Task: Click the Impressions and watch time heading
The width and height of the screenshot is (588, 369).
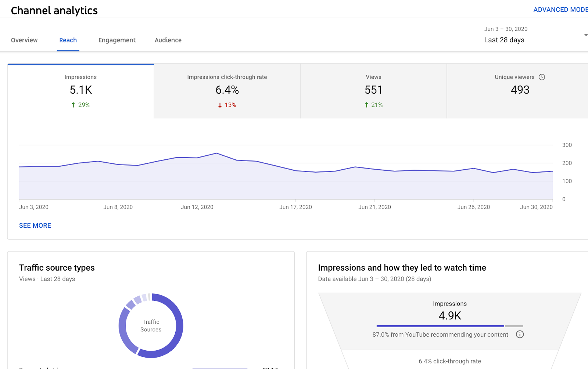Action: tap(402, 268)
